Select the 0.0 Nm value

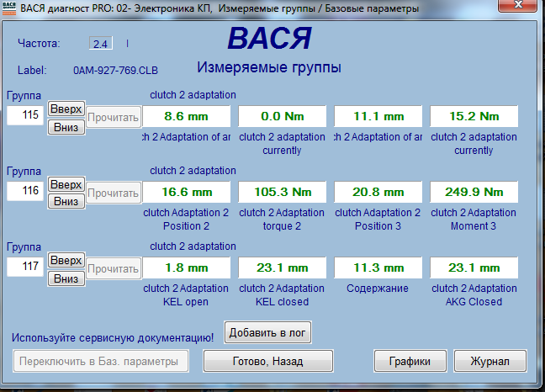tap(283, 116)
